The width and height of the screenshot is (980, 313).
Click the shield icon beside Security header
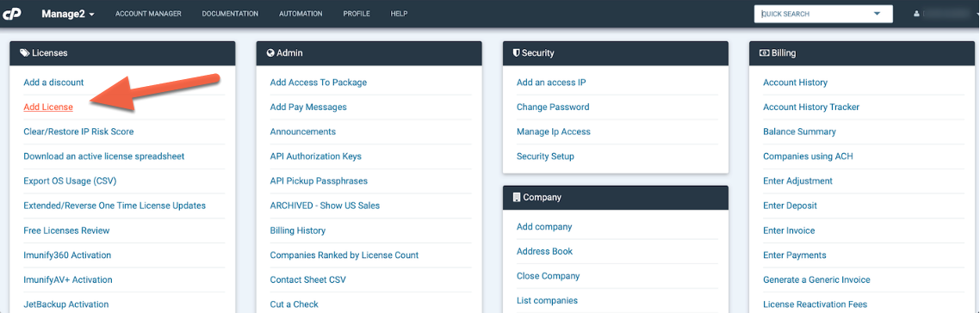(516, 53)
